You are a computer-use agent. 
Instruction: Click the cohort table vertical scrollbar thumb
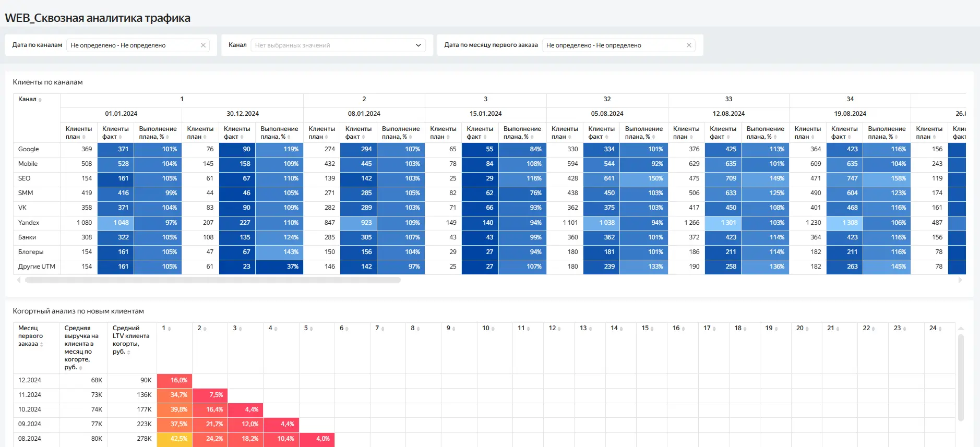961,378
